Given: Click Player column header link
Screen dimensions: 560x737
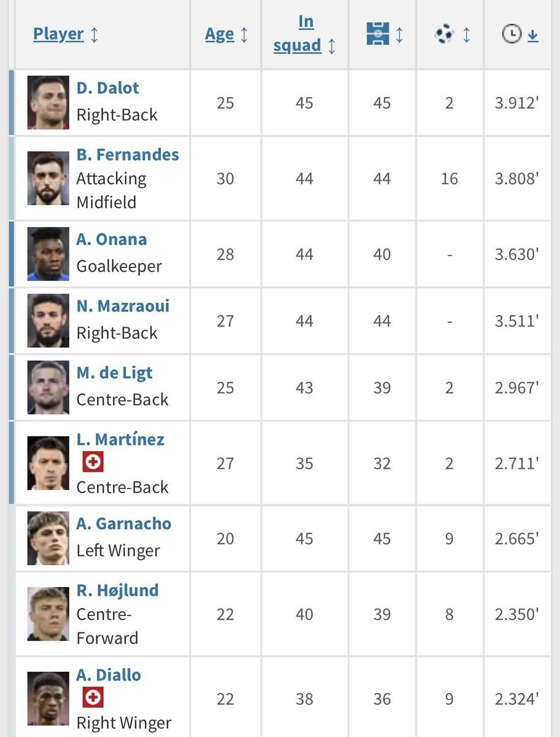Looking at the screenshot, I should (x=58, y=34).
